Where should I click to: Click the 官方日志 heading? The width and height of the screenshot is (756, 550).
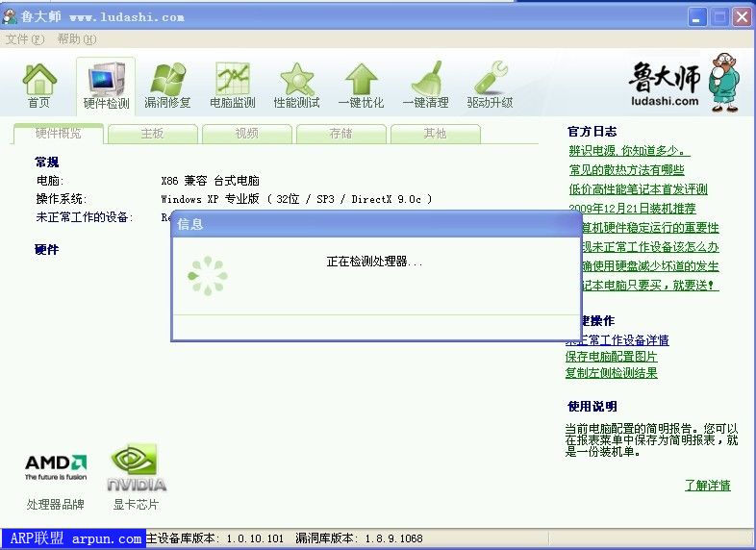(x=592, y=131)
